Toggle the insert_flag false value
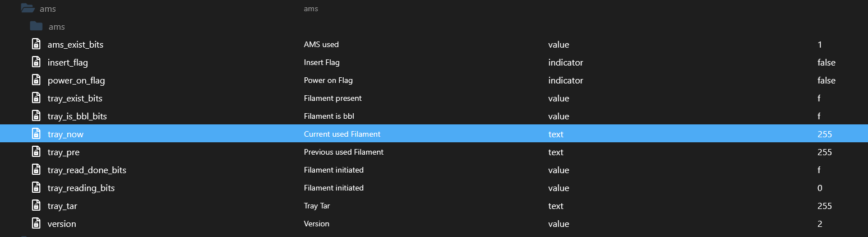 (826, 62)
